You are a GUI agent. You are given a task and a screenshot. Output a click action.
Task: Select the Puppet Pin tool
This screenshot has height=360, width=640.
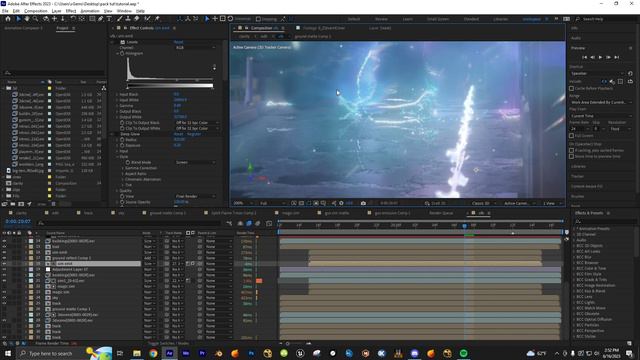(x=157, y=19)
